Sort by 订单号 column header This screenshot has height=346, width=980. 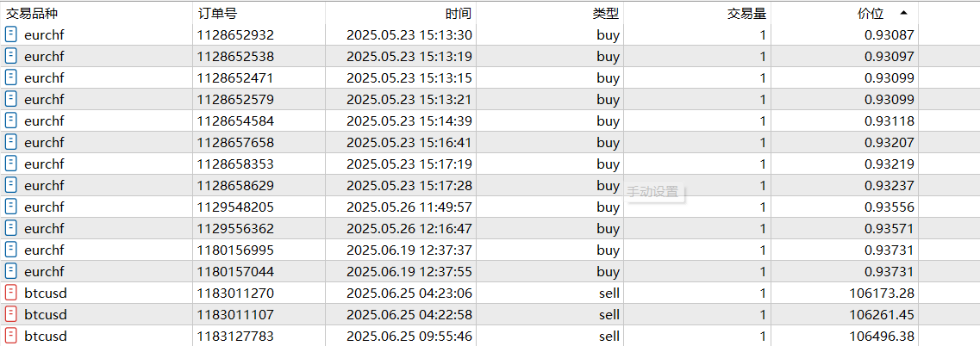pyautogui.click(x=217, y=13)
